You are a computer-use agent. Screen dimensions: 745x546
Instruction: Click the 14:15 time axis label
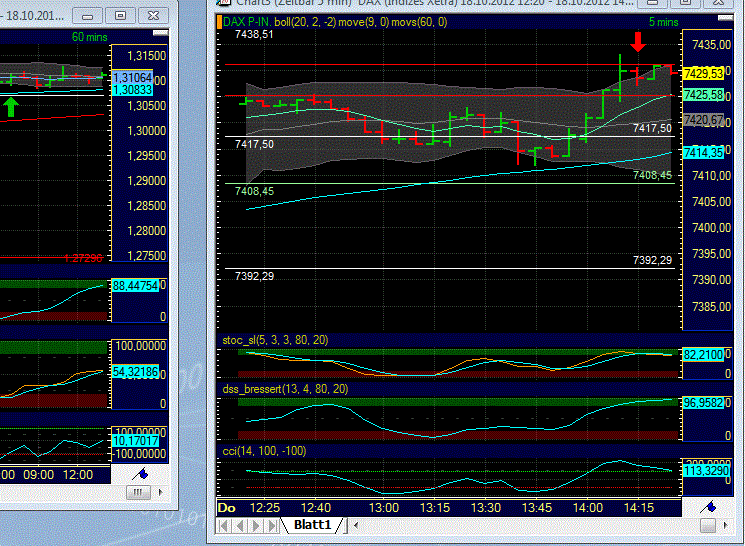(639, 508)
